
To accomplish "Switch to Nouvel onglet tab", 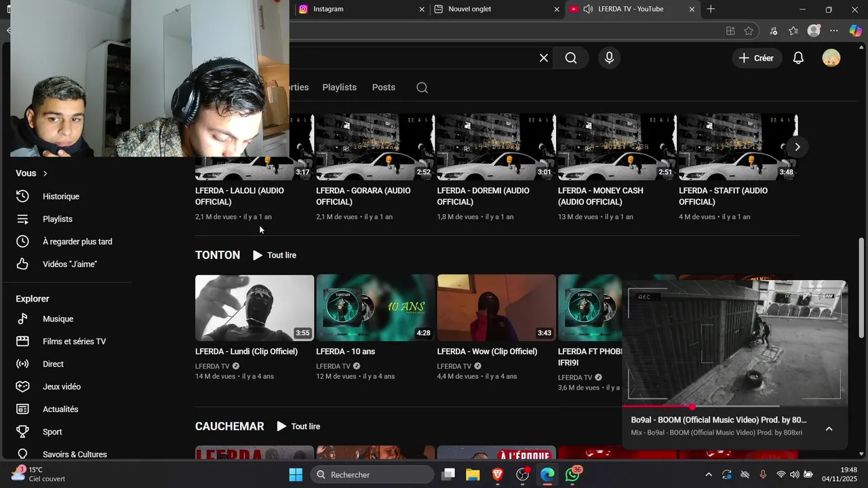I will pos(497,9).
